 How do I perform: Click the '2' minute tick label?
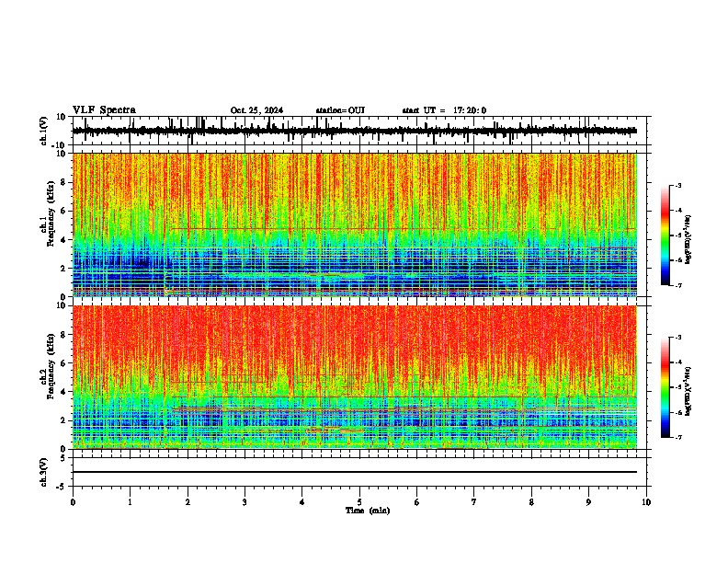[188, 502]
